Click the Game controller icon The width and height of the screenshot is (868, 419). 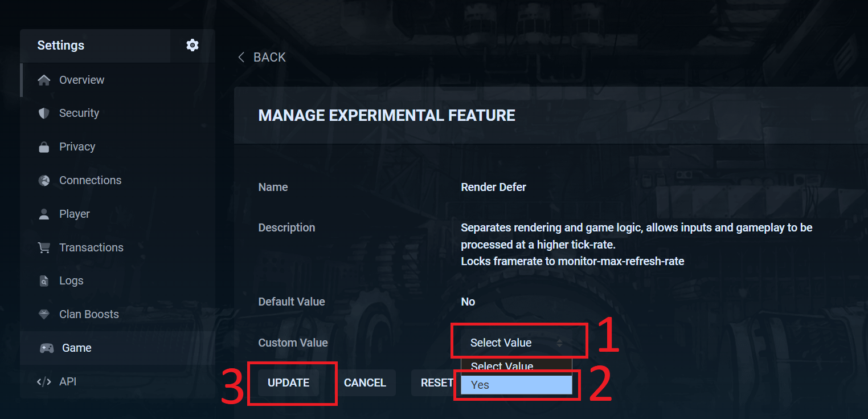46,348
